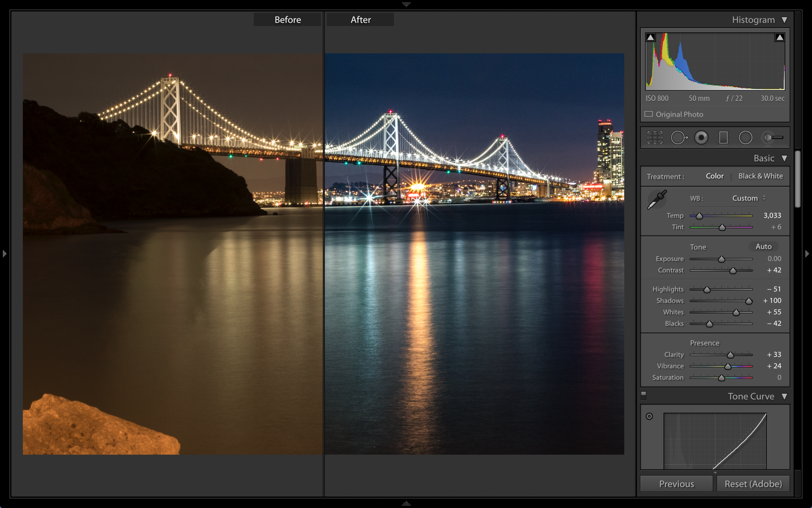The width and height of the screenshot is (812, 508).
Task: Select the Adjustment Brush tool
Action: point(773,137)
